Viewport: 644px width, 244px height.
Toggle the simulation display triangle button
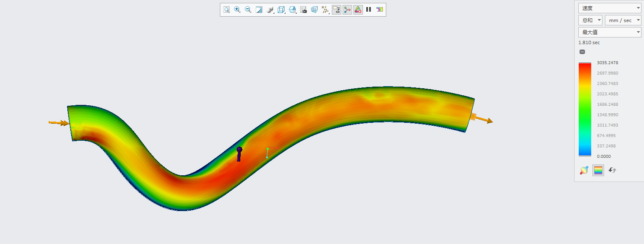[358, 10]
